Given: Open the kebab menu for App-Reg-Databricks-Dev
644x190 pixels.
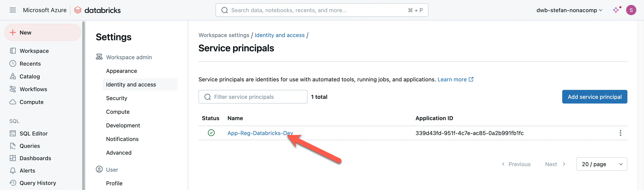Looking at the screenshot, I should click(x=620, y=133).
